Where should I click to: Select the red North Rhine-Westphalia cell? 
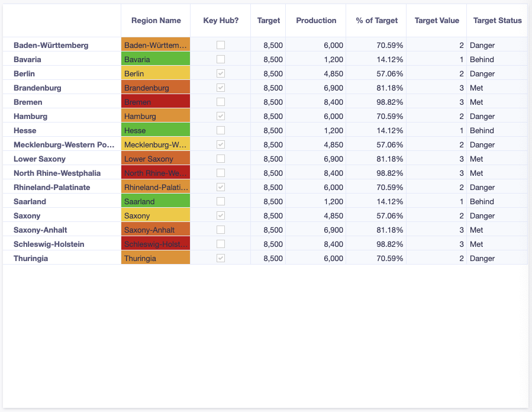tap(155, 173)
